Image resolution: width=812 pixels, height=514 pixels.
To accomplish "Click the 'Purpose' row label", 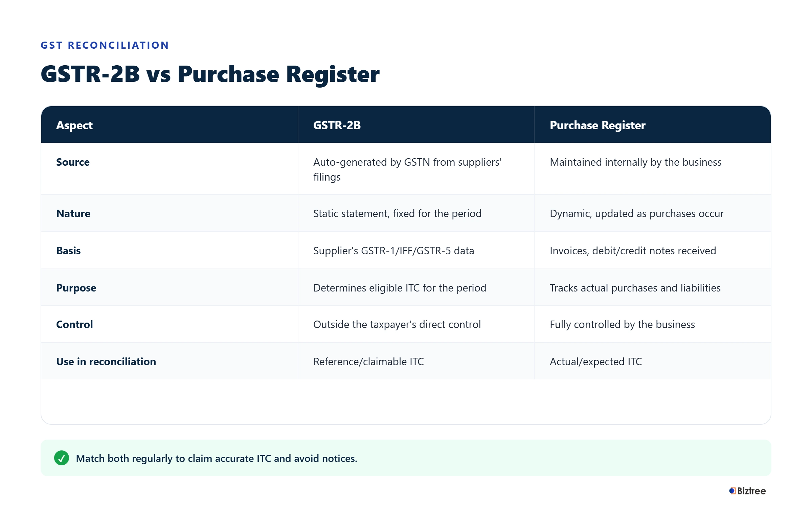I will (x=76, y=288).
